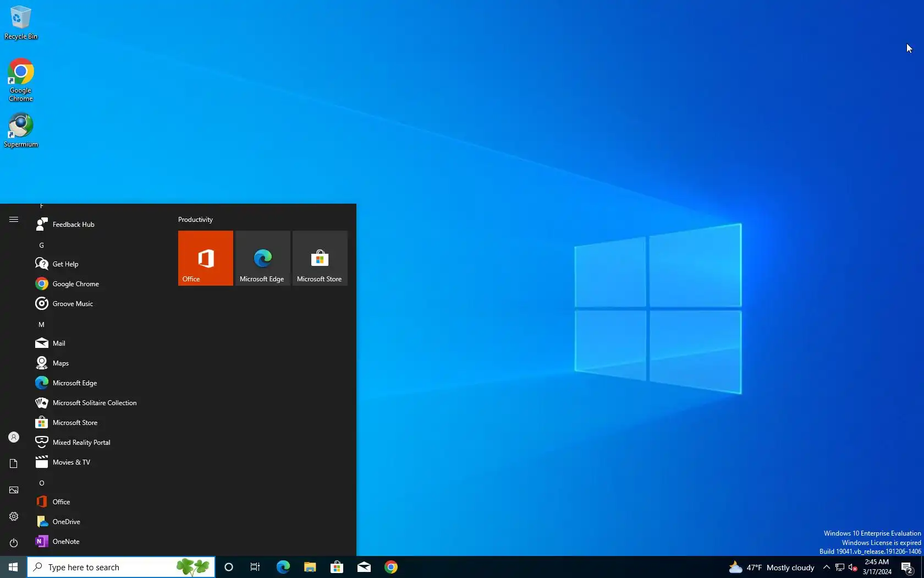Open the Microsoft Edge tile under Productivity
Image resolution: width=924 pixels, height=578 pixels.
263,258
